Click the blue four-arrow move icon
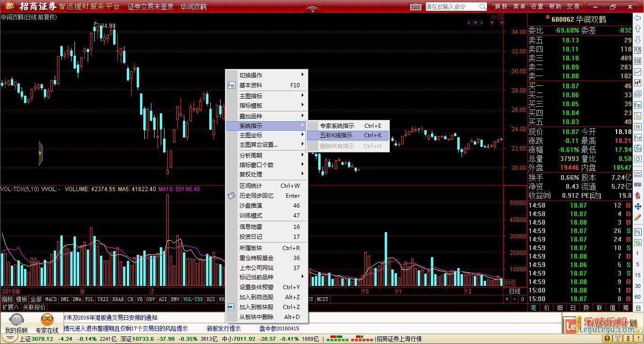This screenshot has height=344, width=644. [x=637, y=206]
